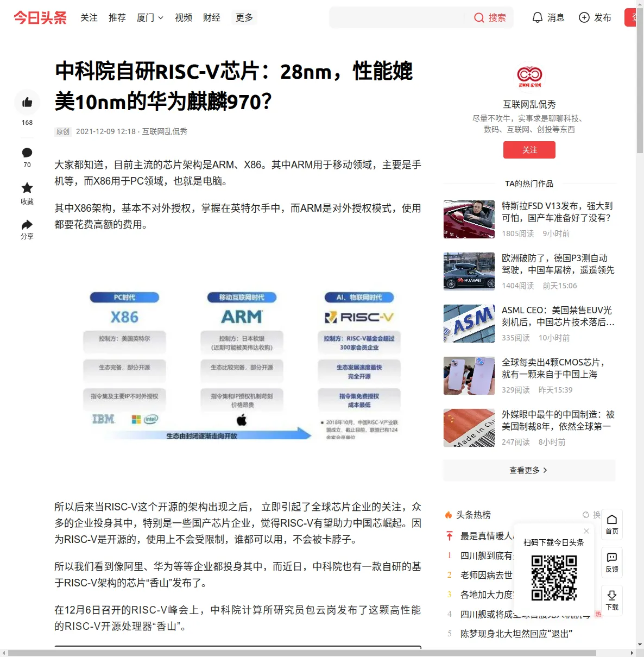Screen dimensions: 644x657
Task: Click the QR code image
Action: (554, 578)
